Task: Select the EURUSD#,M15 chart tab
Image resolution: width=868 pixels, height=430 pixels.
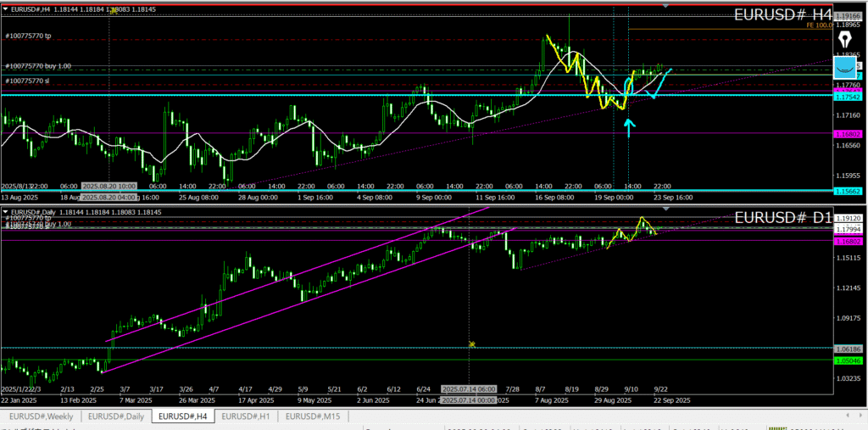Action: pos(313,416)
